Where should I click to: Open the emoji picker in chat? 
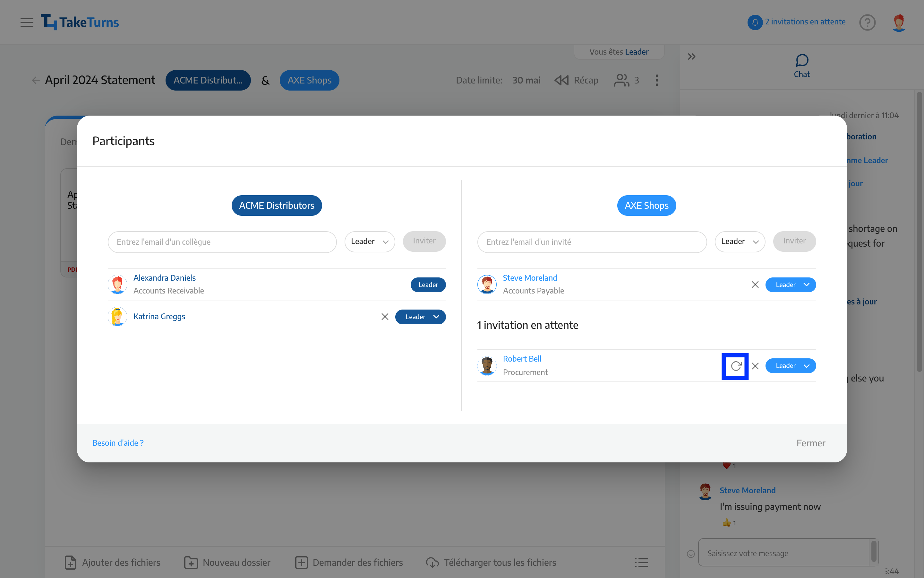pyautogui.click(x=691, y=554)
